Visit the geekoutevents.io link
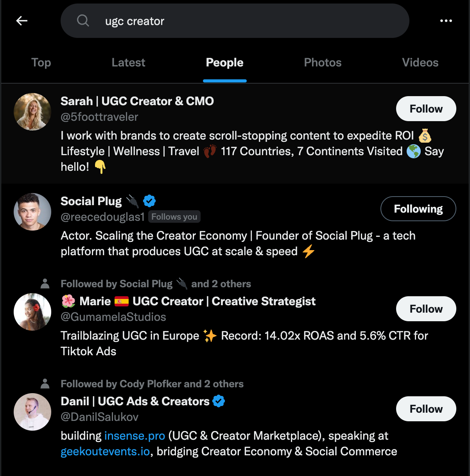Screen dimensions: 470x476 click(105, 451)
